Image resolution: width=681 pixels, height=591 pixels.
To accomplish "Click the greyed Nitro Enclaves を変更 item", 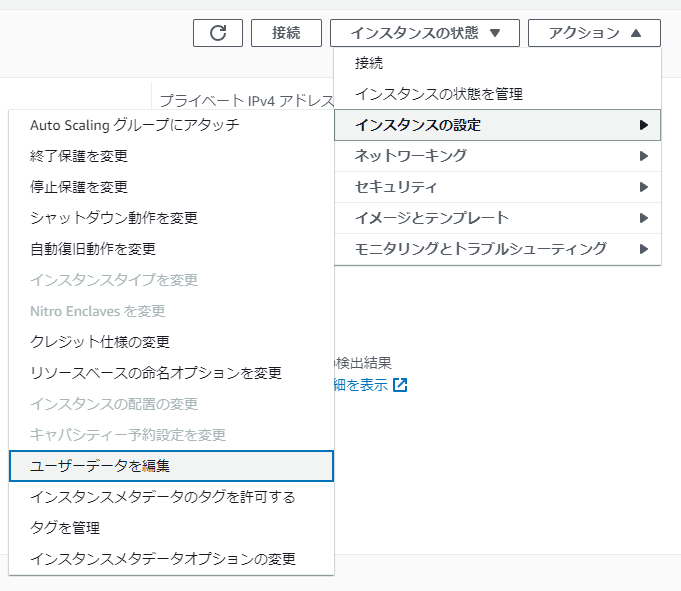I will pyautogui.click(x=171, y=311).
